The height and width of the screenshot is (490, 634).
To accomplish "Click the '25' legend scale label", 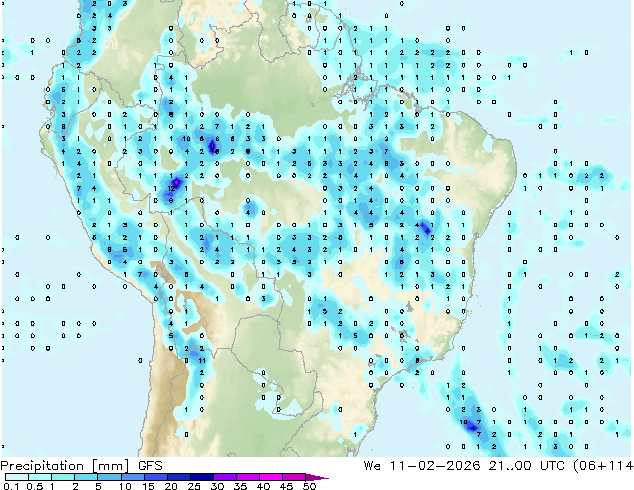I will pyautogui.click(x=194, y=486).
